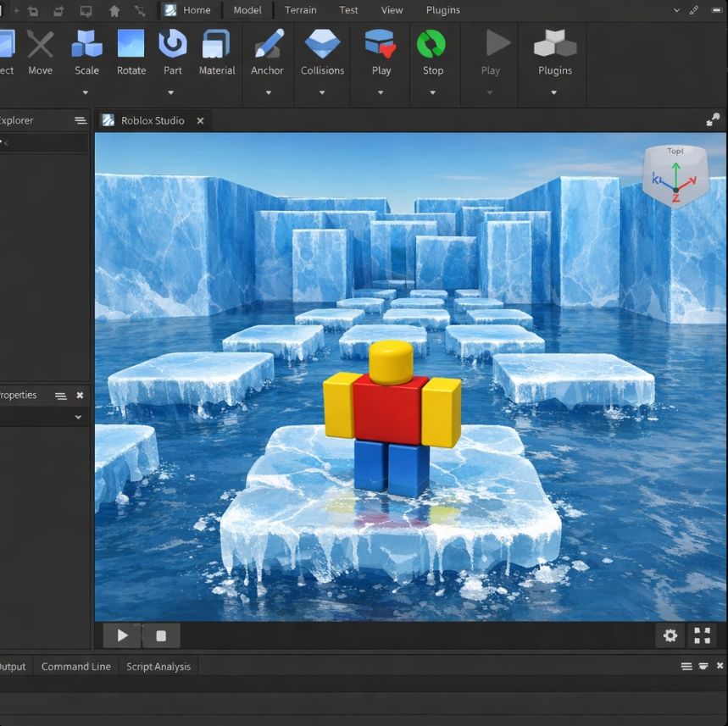728x726 pixels.
Task: Toggle Anchor on selection
Action: [268, 52]
